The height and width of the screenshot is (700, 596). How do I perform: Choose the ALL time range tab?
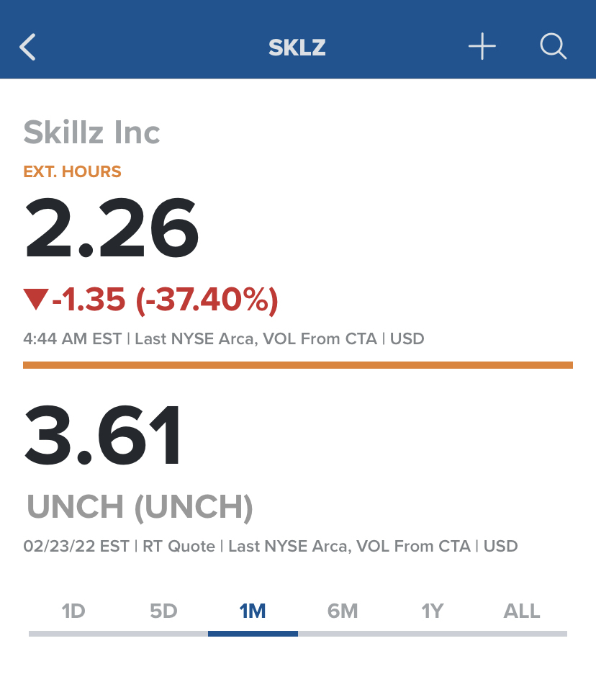522,611
